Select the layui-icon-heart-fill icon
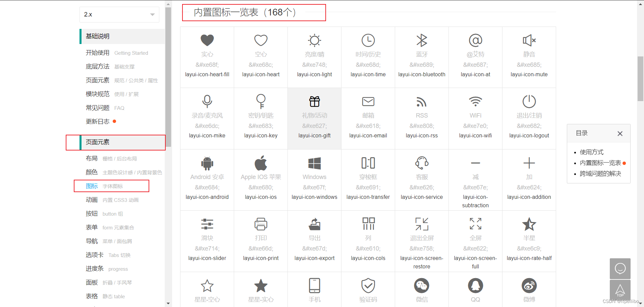This screenshot has width=644, height=307. tap(207, 40)
